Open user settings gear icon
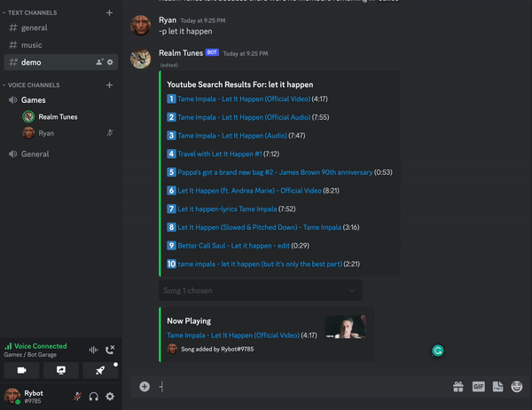This screenshot has height=410, width=532. click(x=110, y=397)
